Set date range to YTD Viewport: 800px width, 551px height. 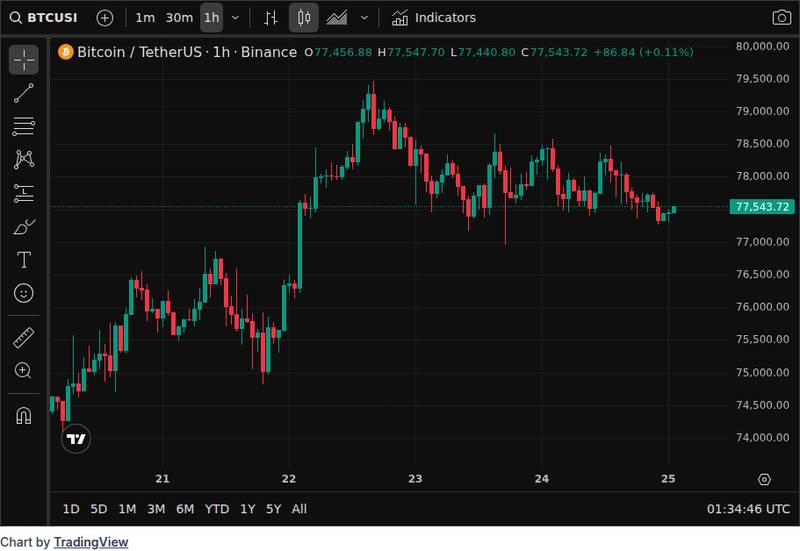click(x=217, y=509)
